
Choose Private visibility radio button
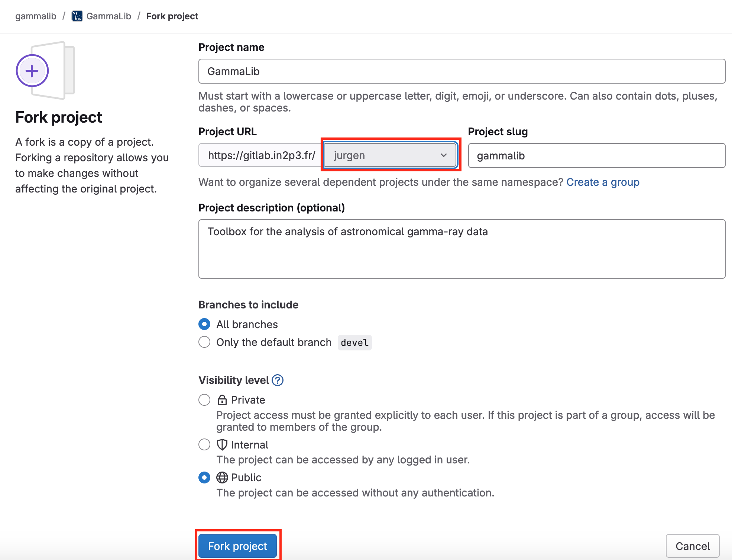click(x=204, y=400)
